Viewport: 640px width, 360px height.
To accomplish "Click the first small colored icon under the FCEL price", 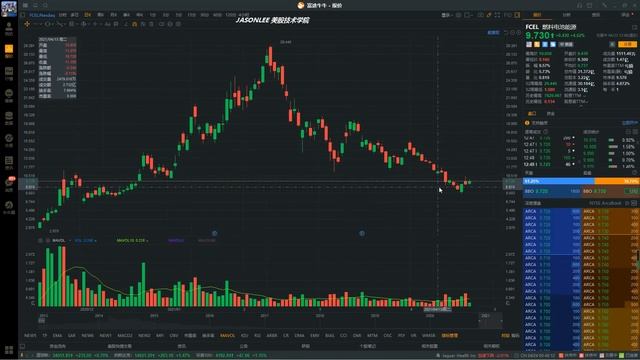I will coord(529,44).
